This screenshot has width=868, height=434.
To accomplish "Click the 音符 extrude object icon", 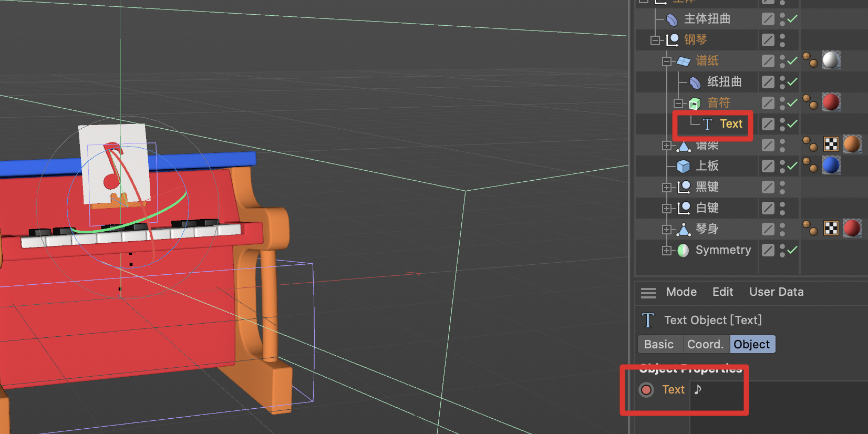I will click(695, 104).
